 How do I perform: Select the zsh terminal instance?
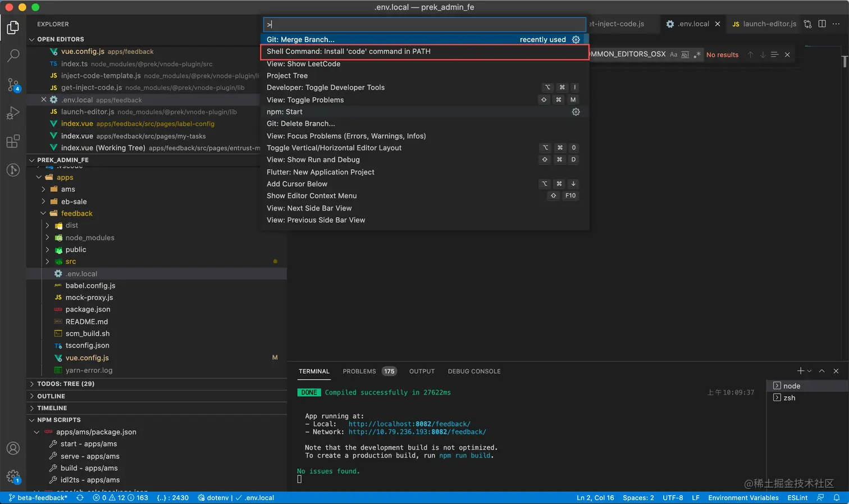coord(807,398)
